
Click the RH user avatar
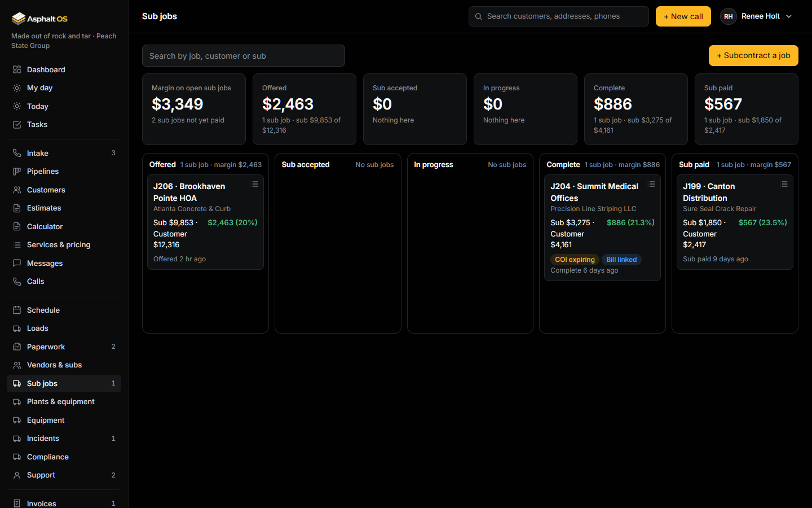[729, 16]
